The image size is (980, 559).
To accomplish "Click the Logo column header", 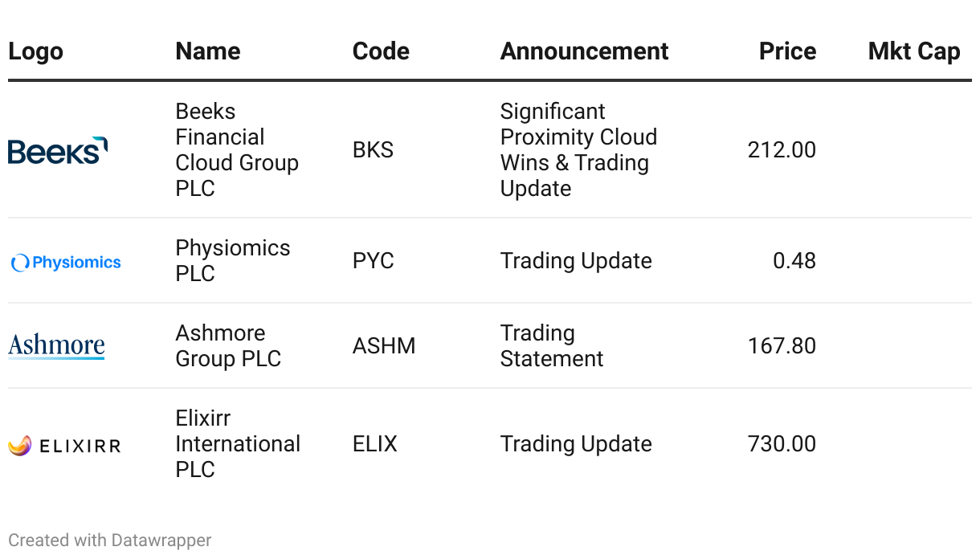I will [x=35, y=51].
